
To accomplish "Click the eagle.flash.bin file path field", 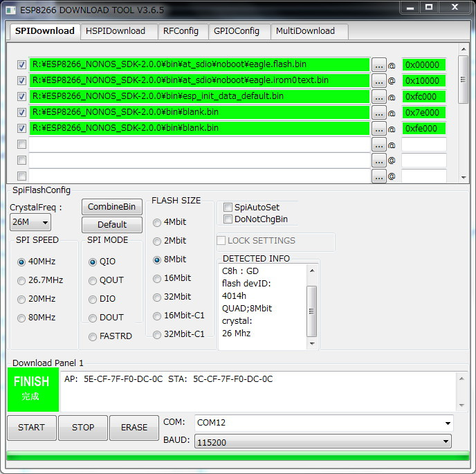I will [199, 64].
